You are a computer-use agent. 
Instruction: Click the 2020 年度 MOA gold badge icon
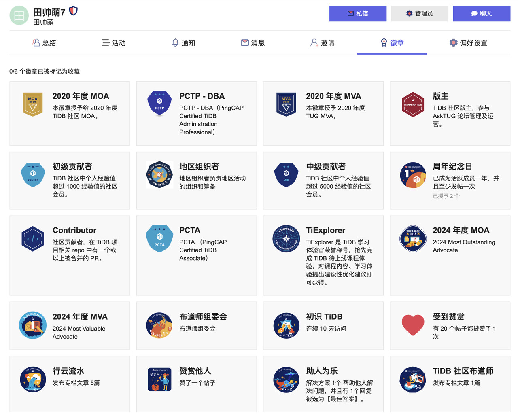[x=33, y=104]
